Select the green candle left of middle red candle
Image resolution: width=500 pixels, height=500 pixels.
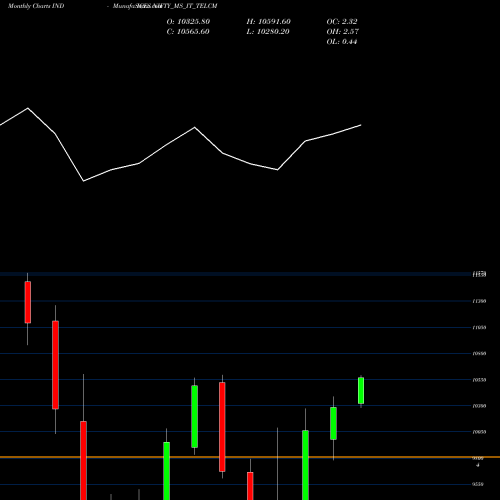tap(195, 416)
